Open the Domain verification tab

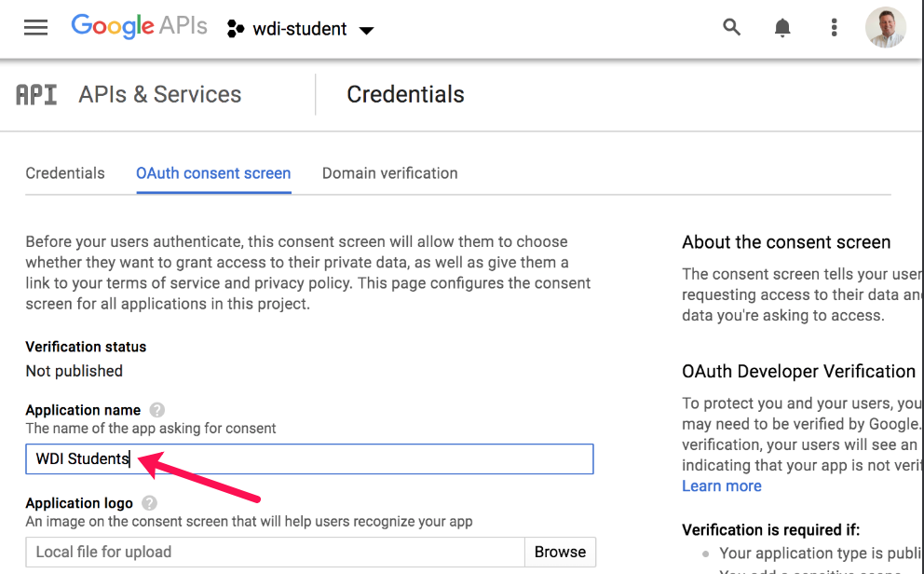pyautogui.click(x=389, y=173)
